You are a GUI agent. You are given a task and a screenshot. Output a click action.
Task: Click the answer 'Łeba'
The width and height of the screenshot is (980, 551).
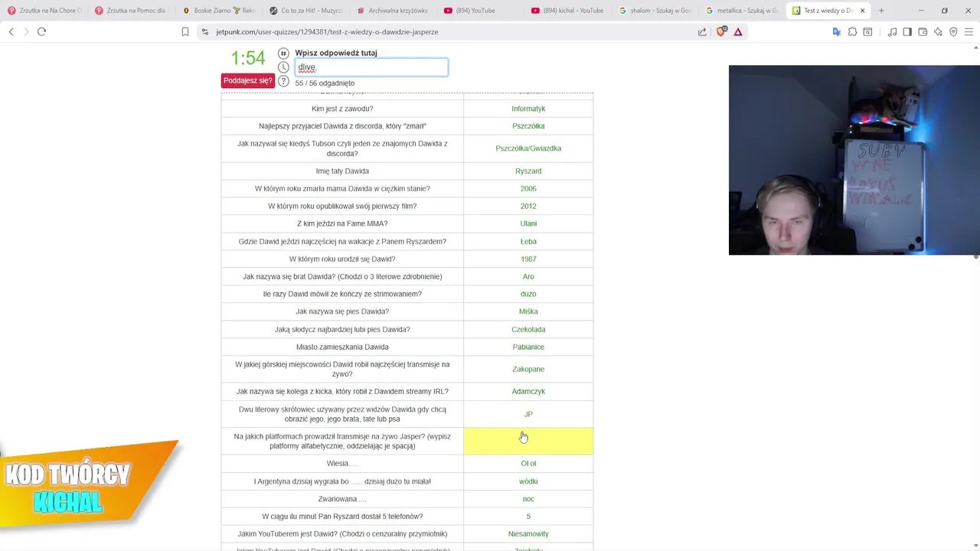click(x=528, y=241)
